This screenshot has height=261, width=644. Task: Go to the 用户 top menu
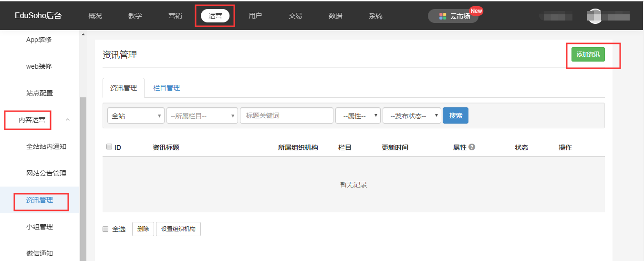tap(255, 16)
